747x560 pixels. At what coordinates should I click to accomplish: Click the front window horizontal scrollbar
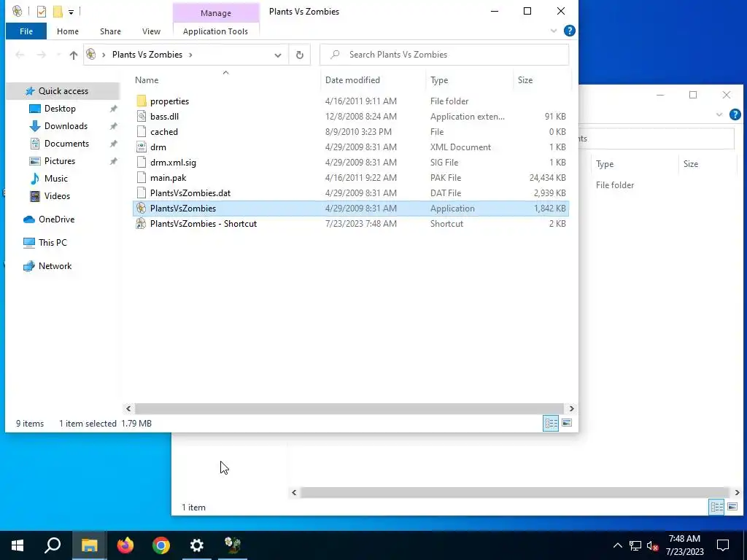pos(350,408)
